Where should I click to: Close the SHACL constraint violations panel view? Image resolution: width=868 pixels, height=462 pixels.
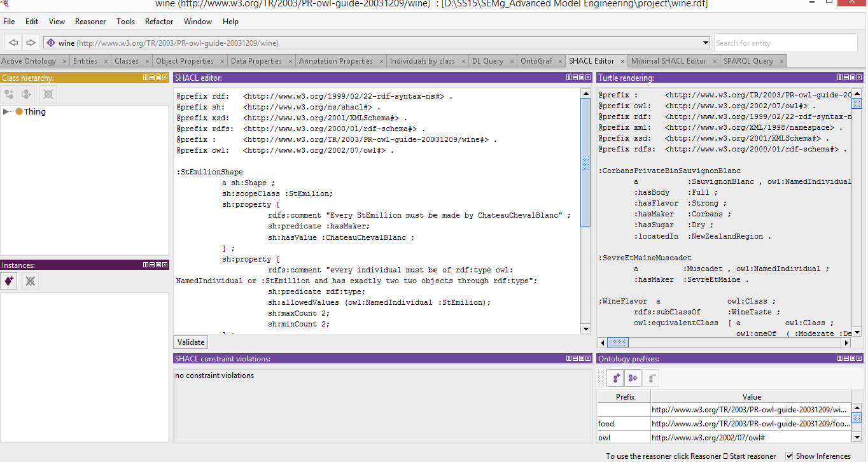click(589, 359)
